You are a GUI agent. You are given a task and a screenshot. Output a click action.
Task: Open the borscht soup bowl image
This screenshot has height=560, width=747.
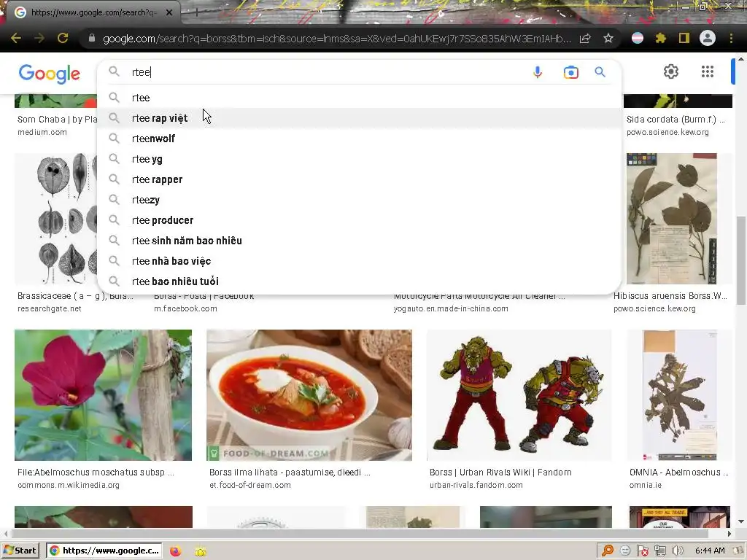click(x=309, y=394)
